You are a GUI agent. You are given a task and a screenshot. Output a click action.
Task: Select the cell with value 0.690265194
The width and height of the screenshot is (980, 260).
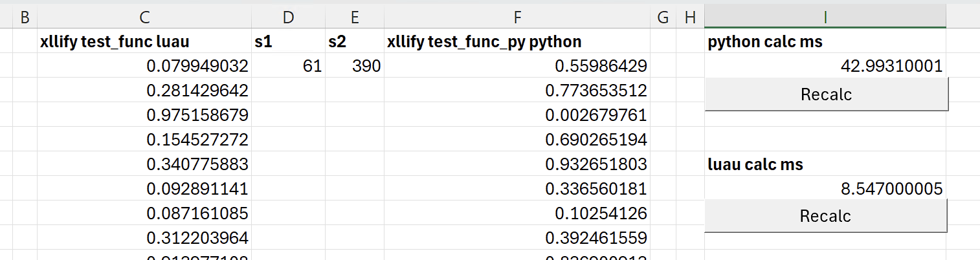click(517, 139)
